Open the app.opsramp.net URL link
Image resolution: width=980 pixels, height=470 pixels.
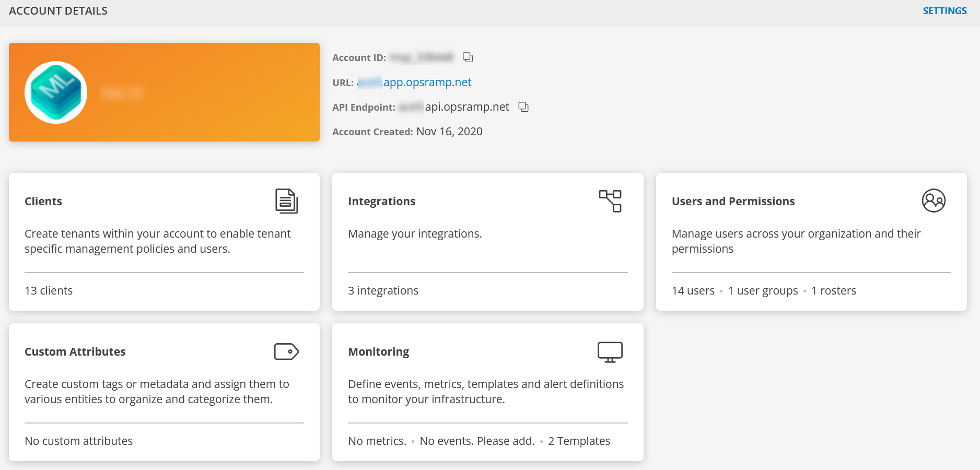[x=414, y=83]
